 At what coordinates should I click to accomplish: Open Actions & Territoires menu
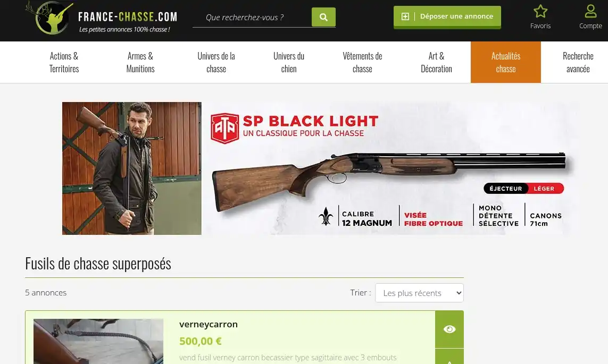pos(64,62)
